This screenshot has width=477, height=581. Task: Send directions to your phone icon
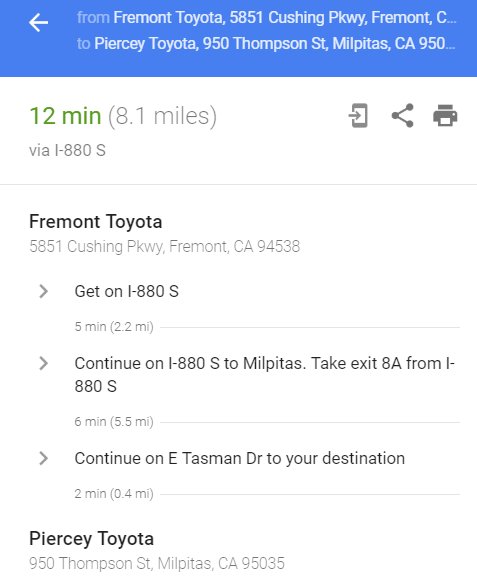pos(358,116)
